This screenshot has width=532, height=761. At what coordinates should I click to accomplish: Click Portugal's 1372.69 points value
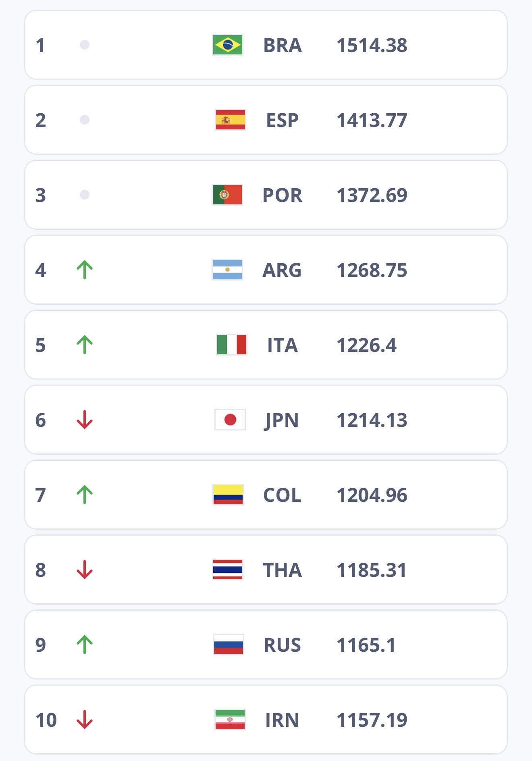(372, 195)
